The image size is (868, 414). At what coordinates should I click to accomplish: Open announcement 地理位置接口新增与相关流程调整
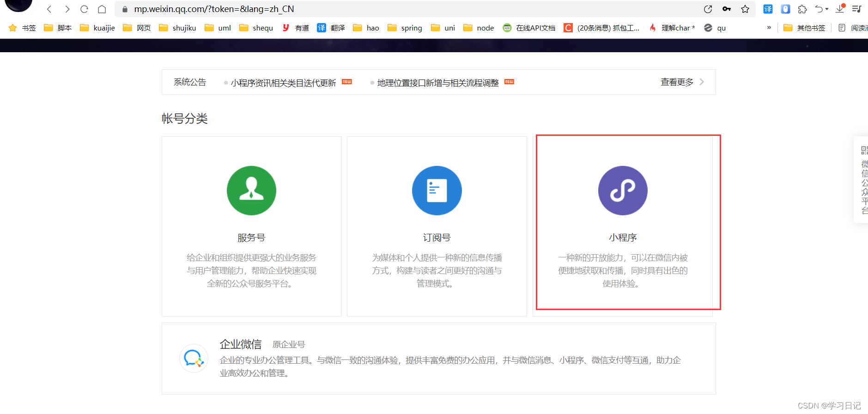438,83
